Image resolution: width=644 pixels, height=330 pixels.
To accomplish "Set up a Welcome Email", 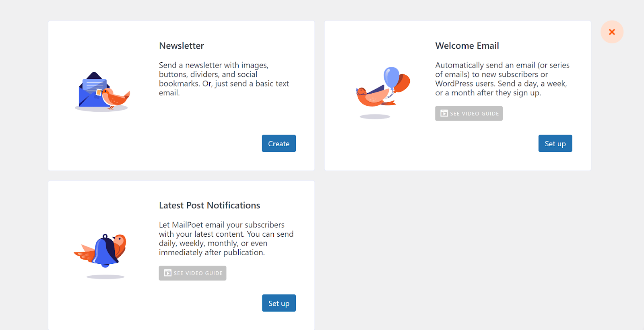I will coord(555,143).
